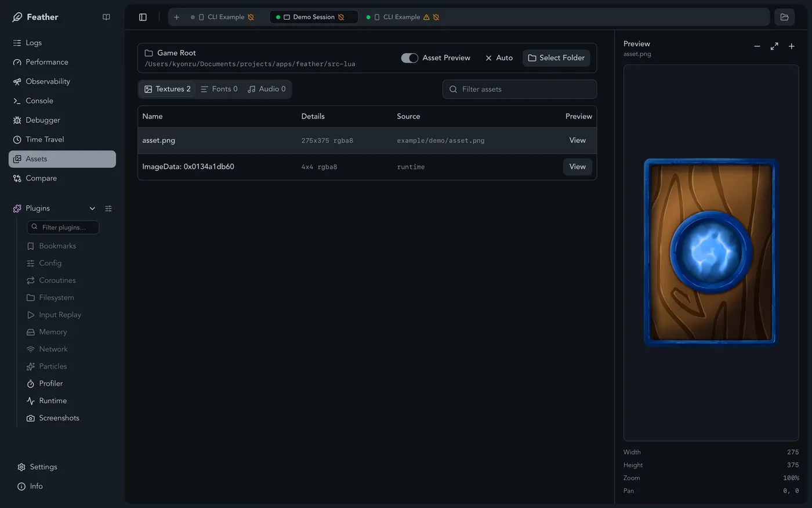This screenshot has width=812, height=508.
Task: Select the CLI Example tab with green status dot
Action: [403, 17]
